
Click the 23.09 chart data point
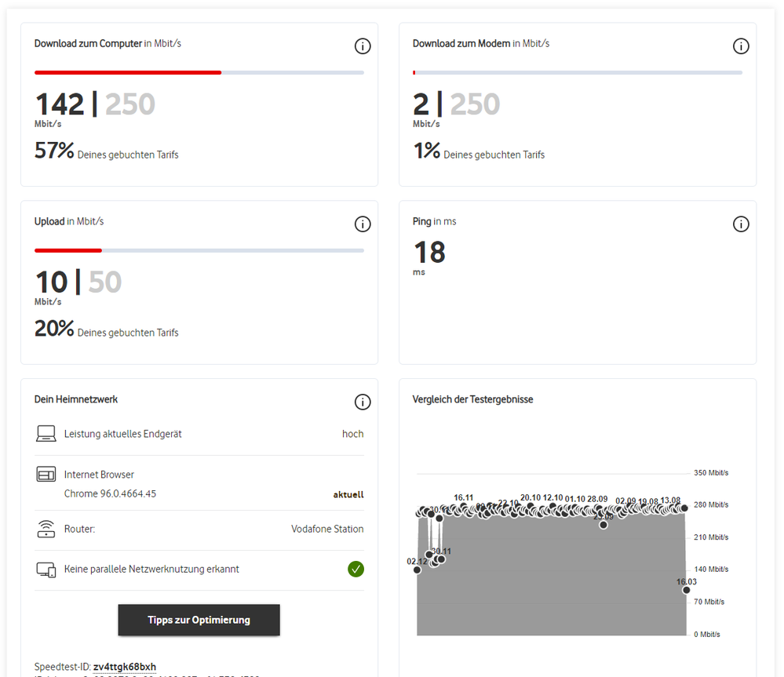coord(603,525)
